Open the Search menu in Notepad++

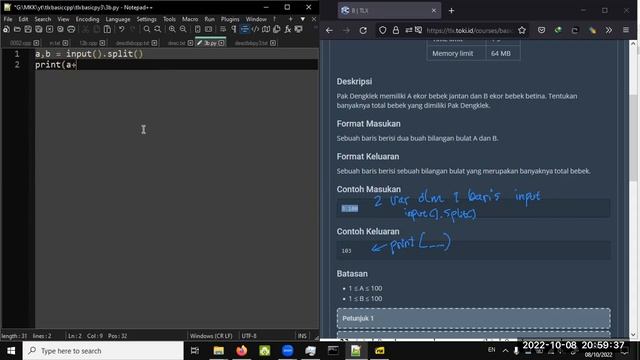pyautogui.click(x=42, y=19)
